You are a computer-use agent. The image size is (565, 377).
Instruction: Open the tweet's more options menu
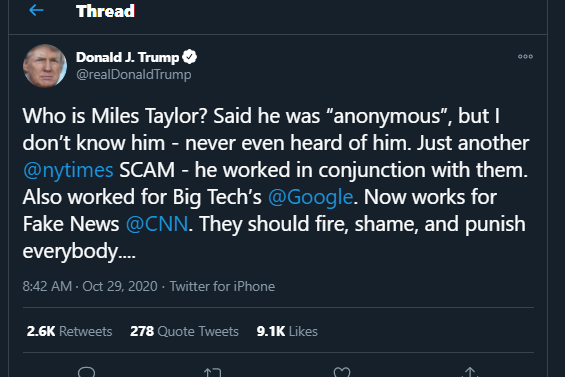pyautogui.click(x=525, y=57)
